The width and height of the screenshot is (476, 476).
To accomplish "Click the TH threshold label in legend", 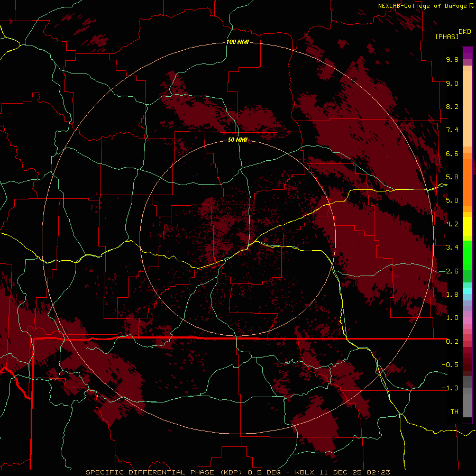I will click(x=454, y=412).
